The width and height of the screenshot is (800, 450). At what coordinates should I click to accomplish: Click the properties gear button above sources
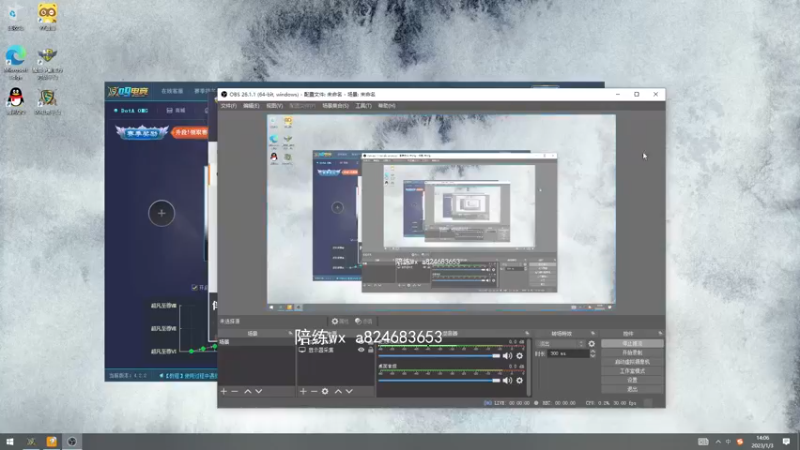pos(339,321)
